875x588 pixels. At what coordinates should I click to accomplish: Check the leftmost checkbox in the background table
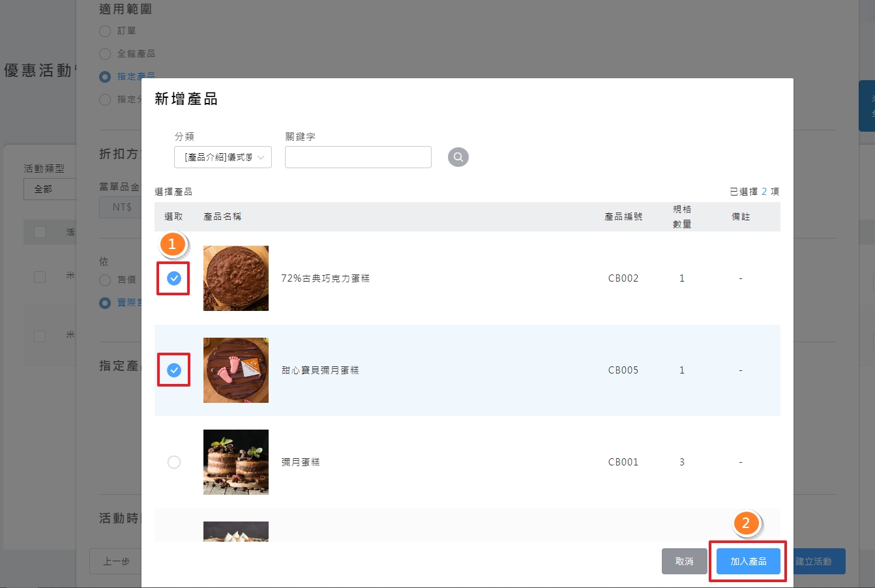click(39, 231)
